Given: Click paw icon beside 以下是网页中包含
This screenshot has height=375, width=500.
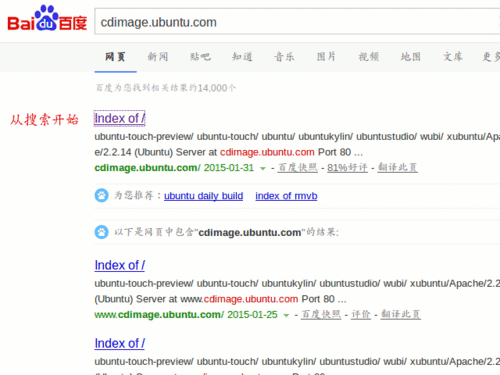Looking at the screenshot, I should 101,232.
